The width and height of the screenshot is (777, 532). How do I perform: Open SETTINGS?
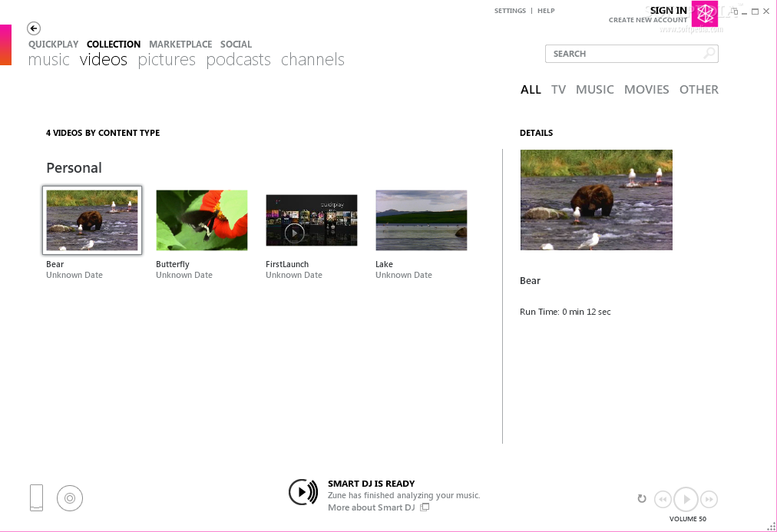coord(510,11)
